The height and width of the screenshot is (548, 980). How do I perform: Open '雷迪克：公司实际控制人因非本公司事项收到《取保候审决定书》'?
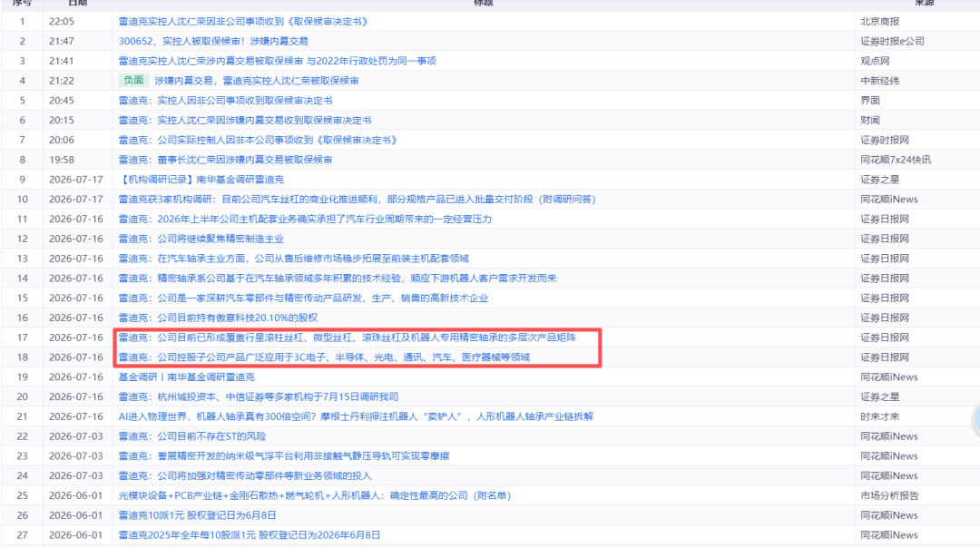point(258,140)
